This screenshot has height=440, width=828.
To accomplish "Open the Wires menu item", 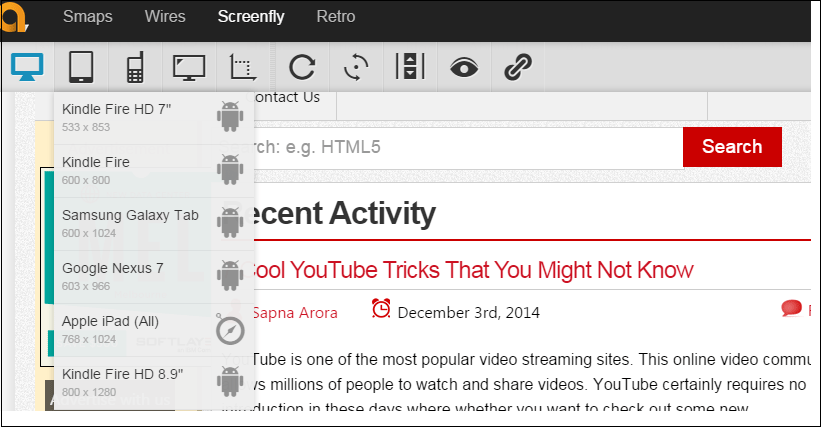I will pos(165,16).
